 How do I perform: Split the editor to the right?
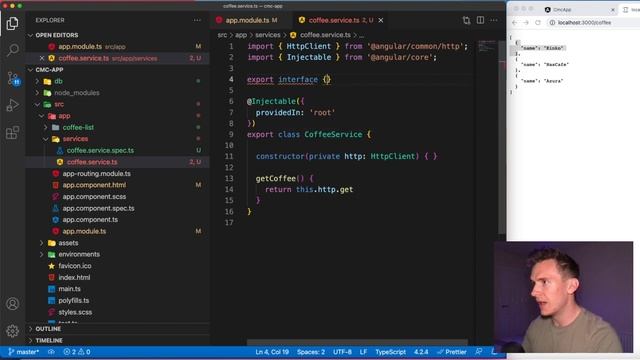(480, 20)
